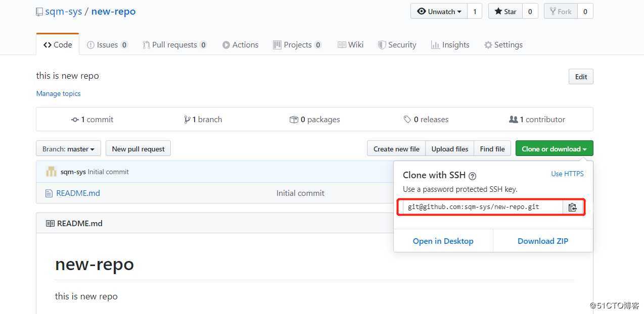Click the SSH clone URL field
Image resolution: width=644 pixels, height=314 pixels.
[x=483, y=207]
